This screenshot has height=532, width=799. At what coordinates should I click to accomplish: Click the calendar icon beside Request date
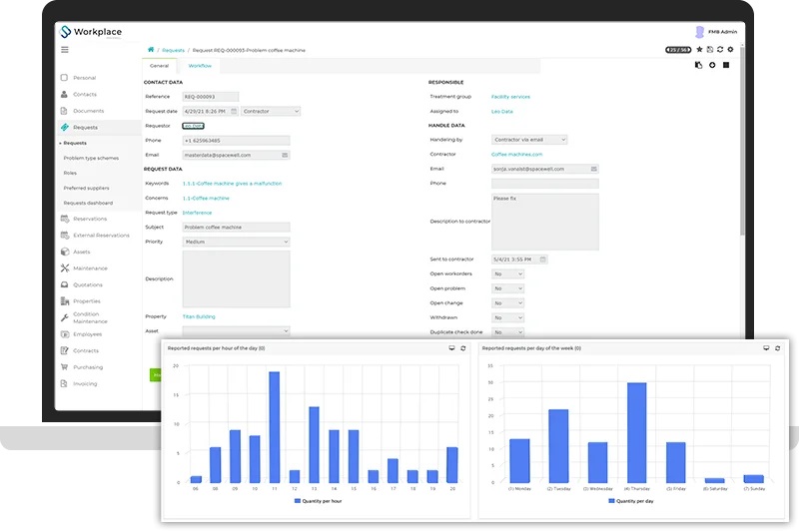pos(234,111)
